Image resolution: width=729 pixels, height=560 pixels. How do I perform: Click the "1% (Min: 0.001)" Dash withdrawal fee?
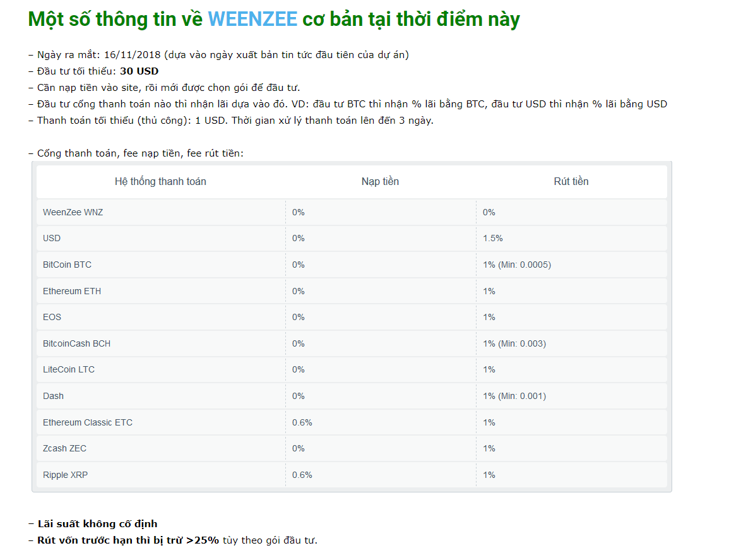click(x=514, y=396)
